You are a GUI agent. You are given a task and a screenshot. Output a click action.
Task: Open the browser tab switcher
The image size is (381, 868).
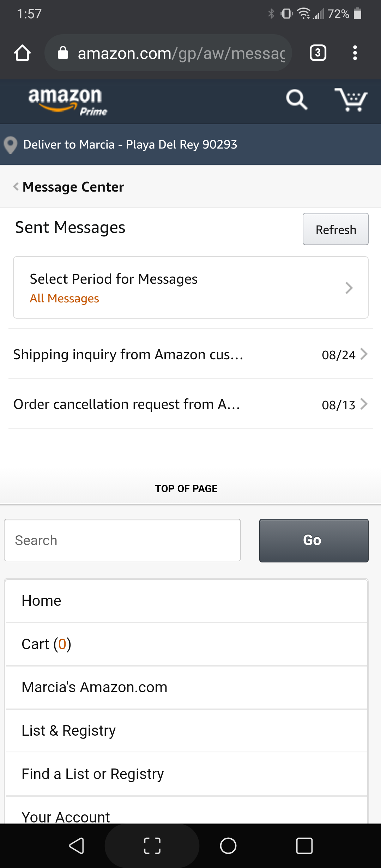[x=317, y=53]
